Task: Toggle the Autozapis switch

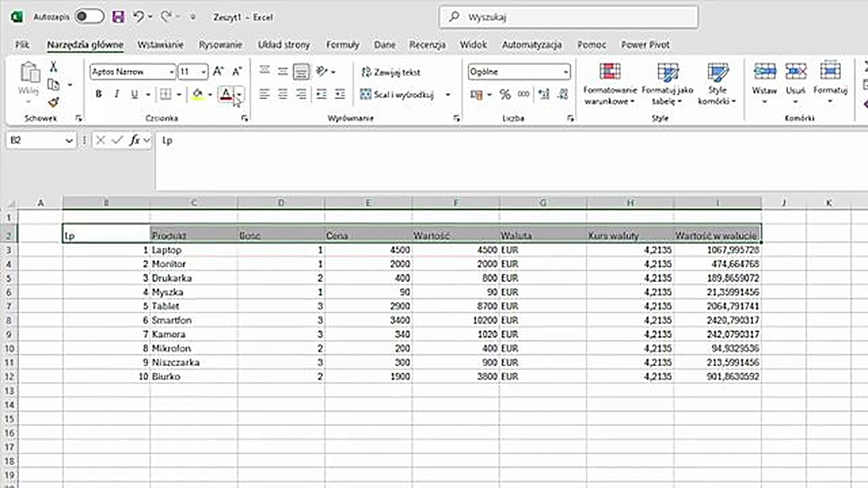Action: pyautogui.click(x=89, y=17)
